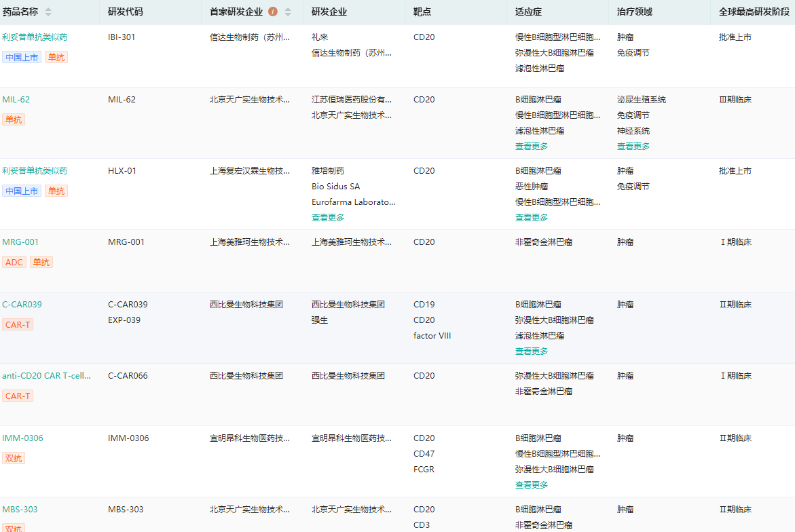Click factor VIII target cell

(432, 336)
